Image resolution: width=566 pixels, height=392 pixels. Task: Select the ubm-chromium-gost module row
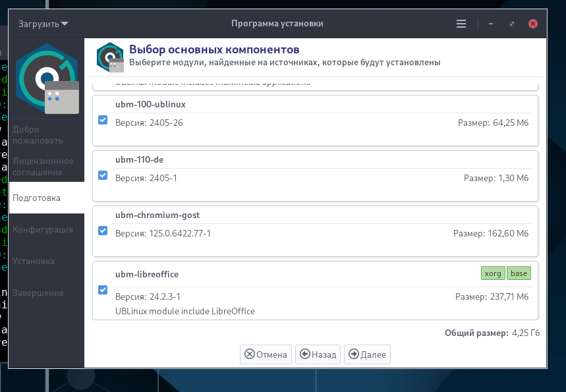point(315,231)
